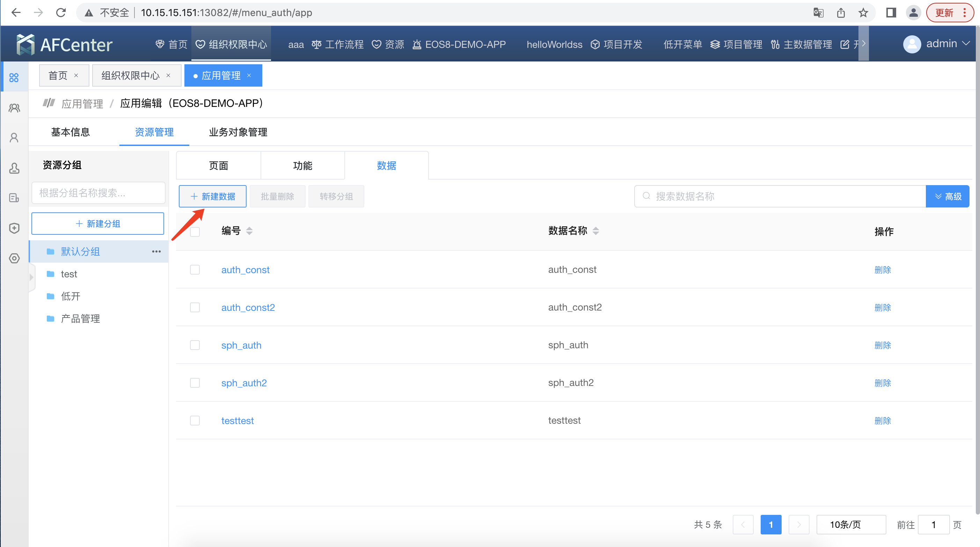Sort the table by 编号 column
980x547 pixels.
250,231
